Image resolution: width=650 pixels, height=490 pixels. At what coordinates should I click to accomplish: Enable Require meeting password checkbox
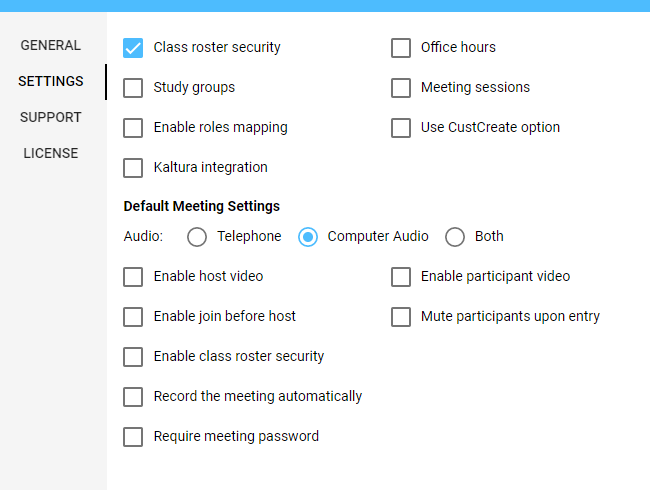(x=133, y=436)
